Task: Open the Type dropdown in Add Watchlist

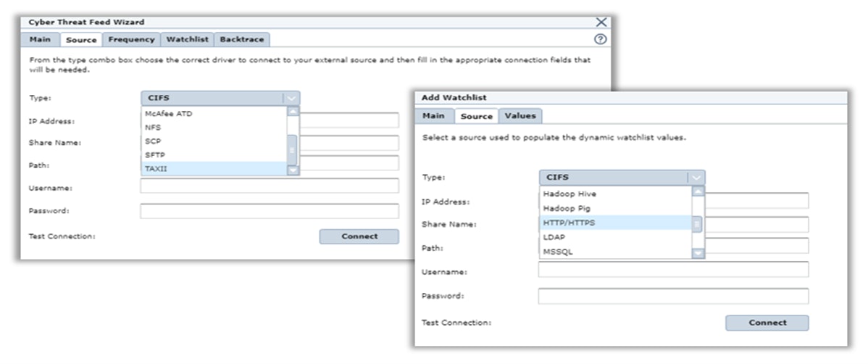Action: pyautogui.click(x=696, y=178)
